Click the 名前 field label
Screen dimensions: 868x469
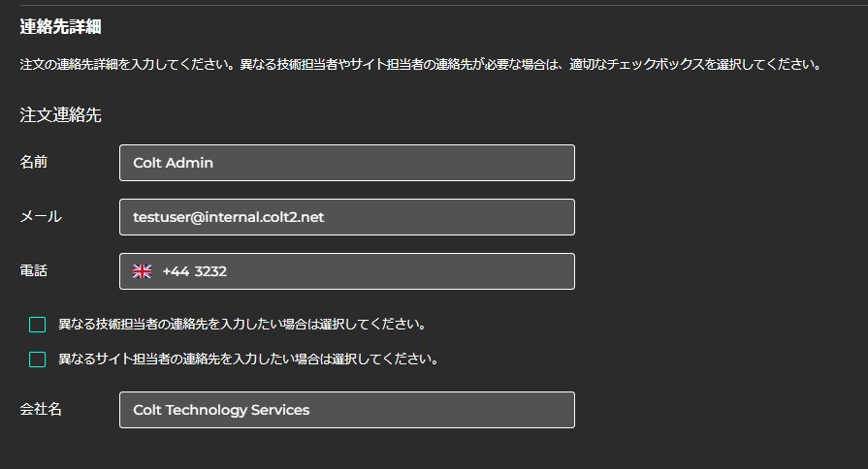pos(34,163)
